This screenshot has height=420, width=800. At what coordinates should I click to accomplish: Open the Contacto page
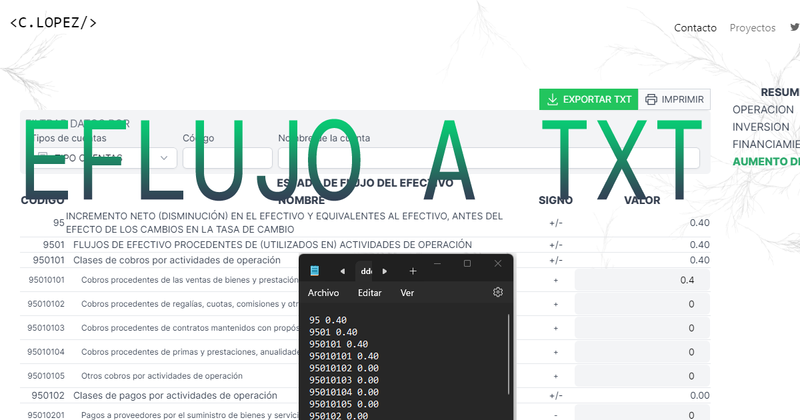(x=695, y=28)
